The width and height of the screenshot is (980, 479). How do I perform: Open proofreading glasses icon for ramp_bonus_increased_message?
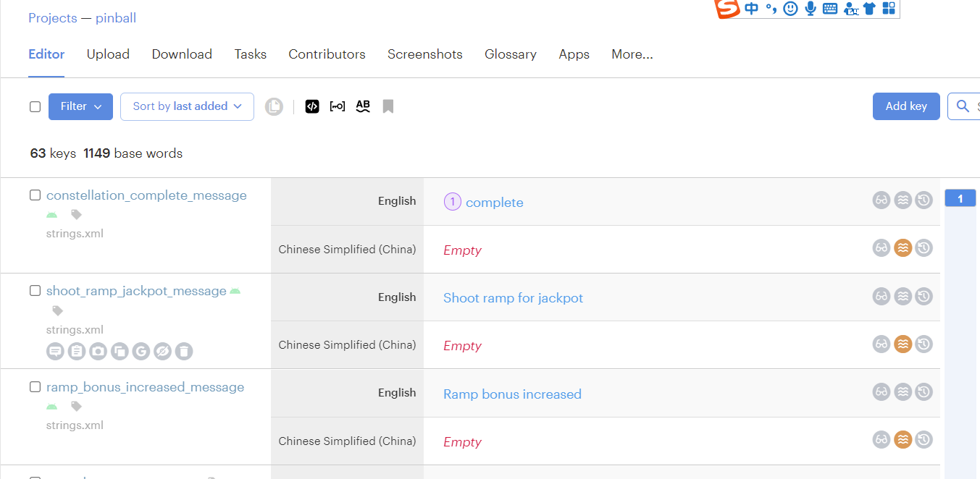[881, 391]
